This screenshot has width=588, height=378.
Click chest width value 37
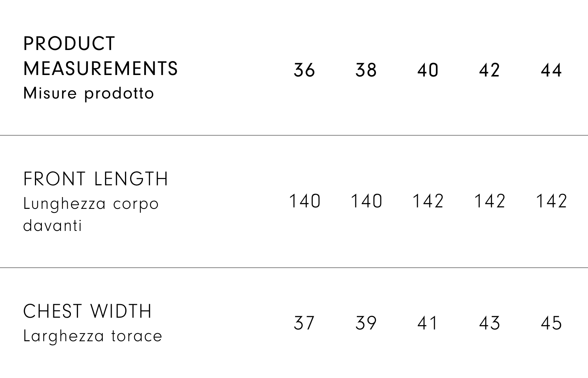[304, 323]
